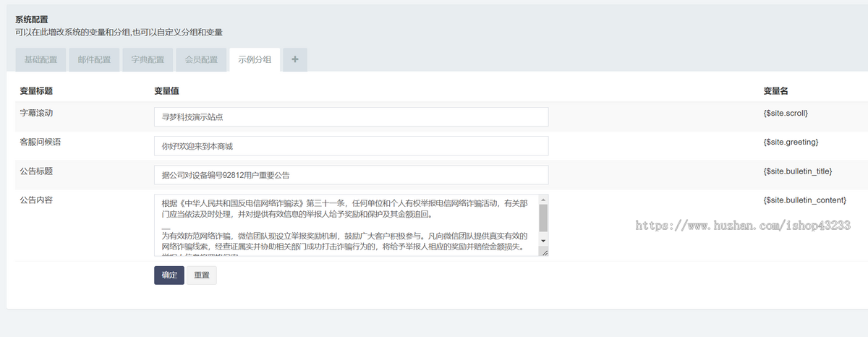Select the {$site.bulletin_title} variable name
This screenshot has height=337, width=868.
(x=799, y=171)
